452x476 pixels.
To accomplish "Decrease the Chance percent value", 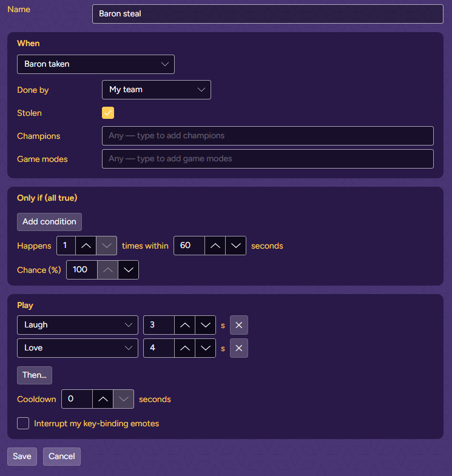I will [x=128, y=270].
